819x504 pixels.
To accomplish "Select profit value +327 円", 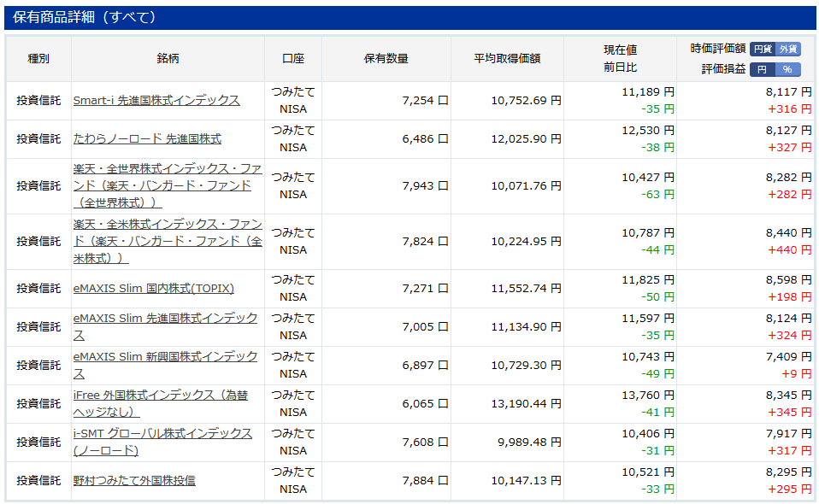I will point(790,148).
